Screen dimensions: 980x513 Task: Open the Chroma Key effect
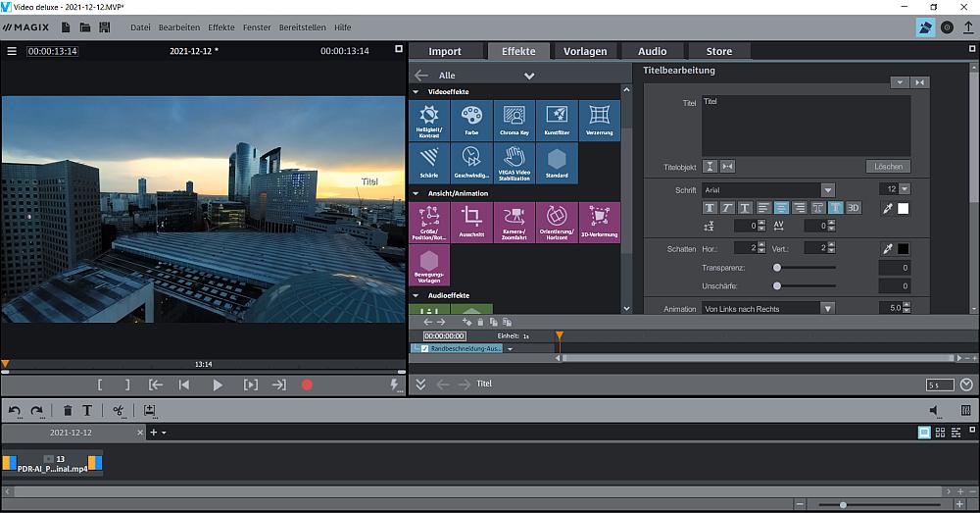(x=514, y=121)
